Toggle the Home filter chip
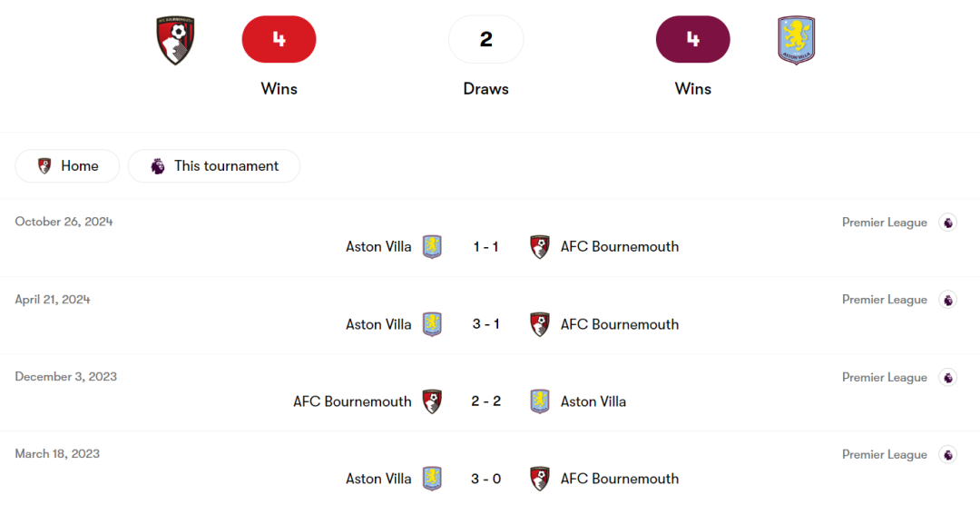980x505 pixels. (67, 166)
